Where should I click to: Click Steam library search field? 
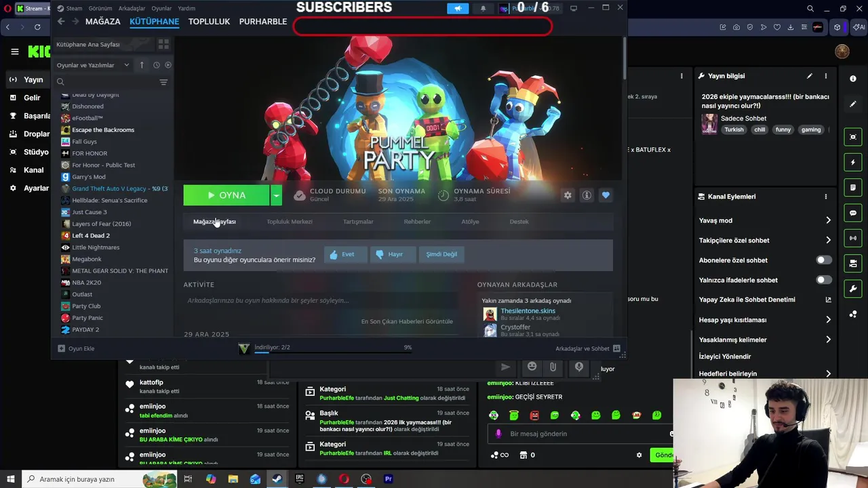tap(106, 82)
